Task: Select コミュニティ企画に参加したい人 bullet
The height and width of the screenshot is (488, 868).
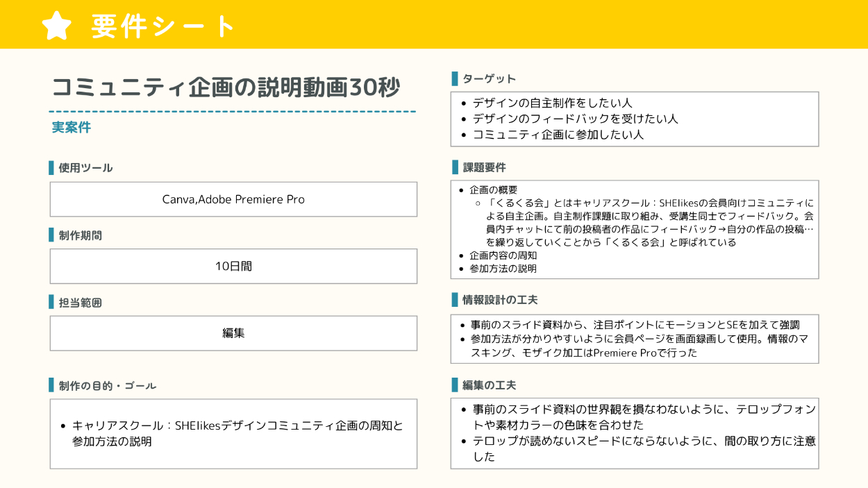Action: (x=558, y=135)
